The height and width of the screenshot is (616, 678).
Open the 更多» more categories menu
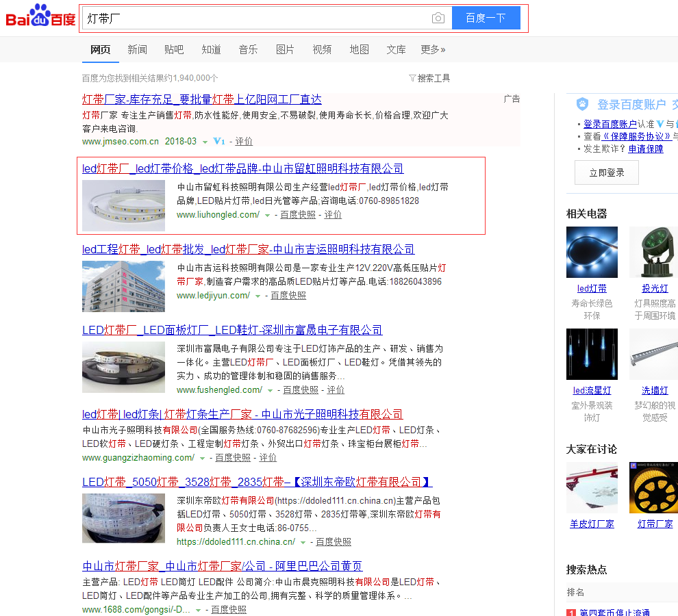(433, 49)
